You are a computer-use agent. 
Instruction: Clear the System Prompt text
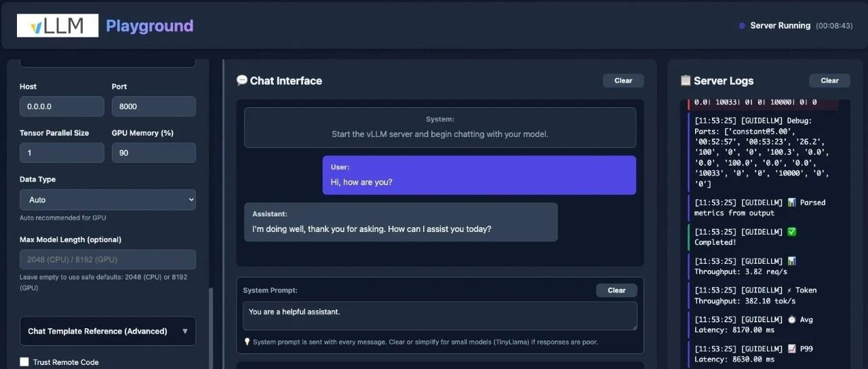pyautogui.click(x=616, y=290)
